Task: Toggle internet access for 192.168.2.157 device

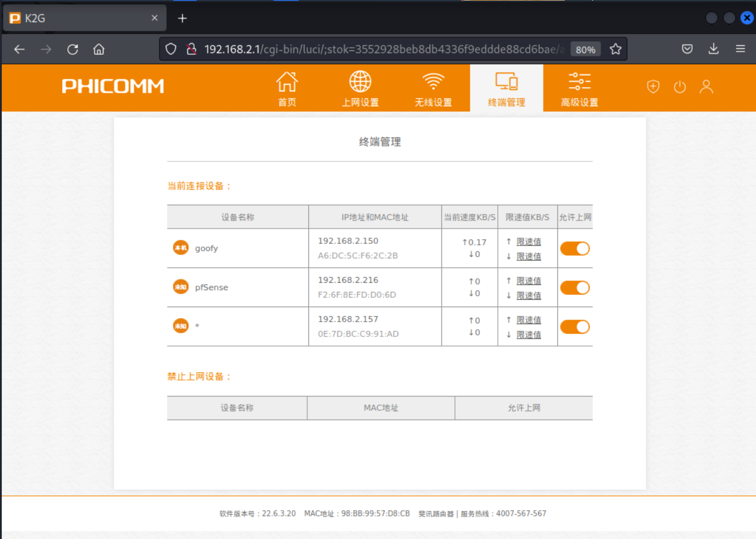Action: (x=575, y=326)
